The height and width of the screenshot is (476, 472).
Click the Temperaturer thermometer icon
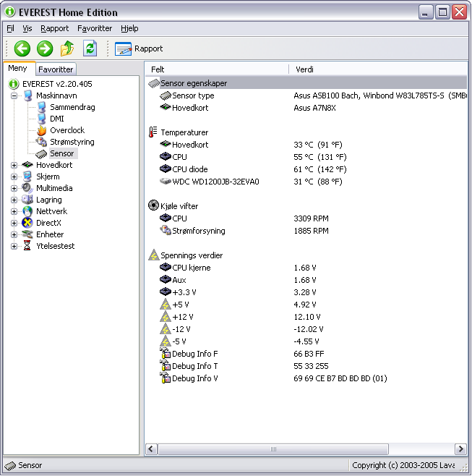[153, 132]
